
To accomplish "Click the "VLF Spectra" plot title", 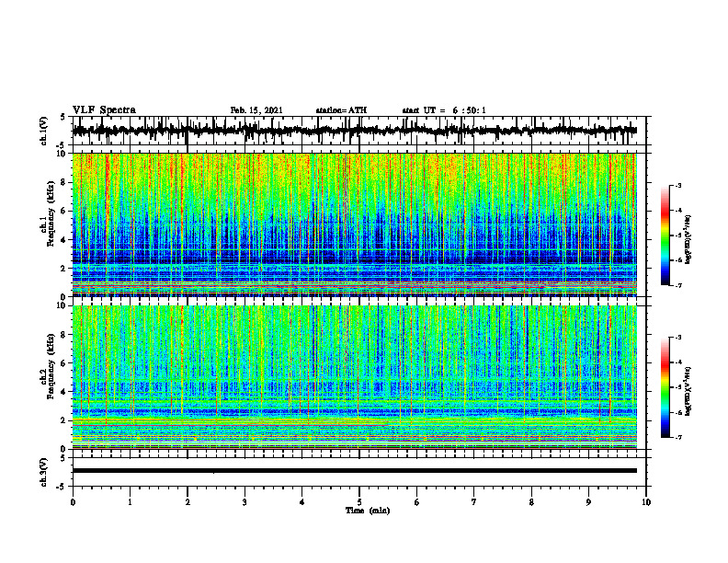I will tap(104, 110).
